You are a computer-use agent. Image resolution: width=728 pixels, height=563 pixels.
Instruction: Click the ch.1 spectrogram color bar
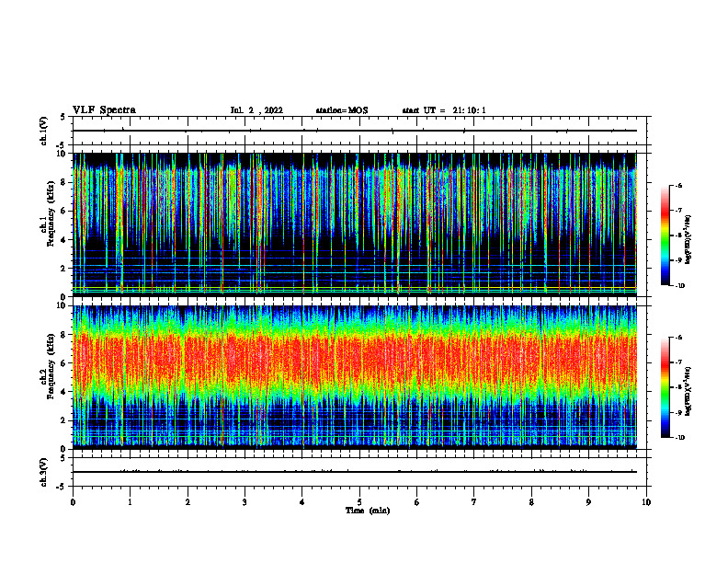point(665,236)
